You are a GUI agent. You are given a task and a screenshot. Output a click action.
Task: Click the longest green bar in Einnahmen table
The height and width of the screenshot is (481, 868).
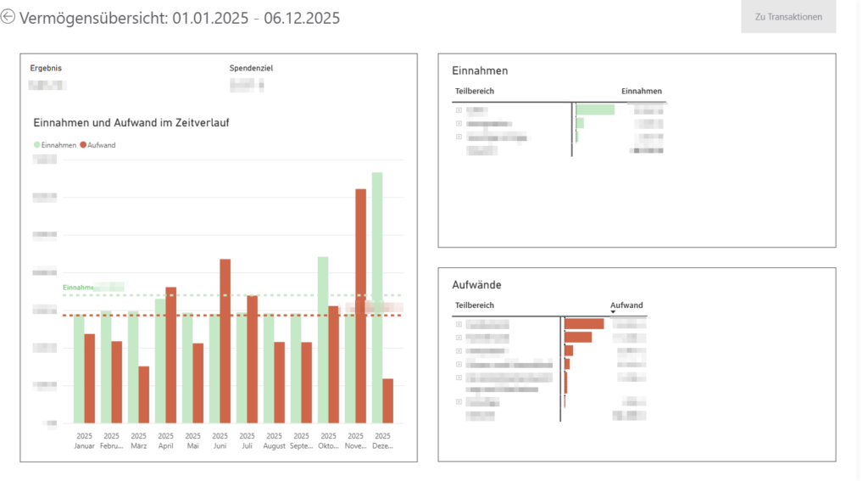[x=595, y=109]
